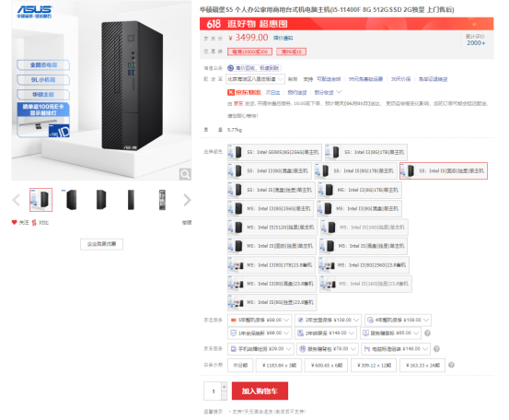Open help icon beside installment options

451,365
